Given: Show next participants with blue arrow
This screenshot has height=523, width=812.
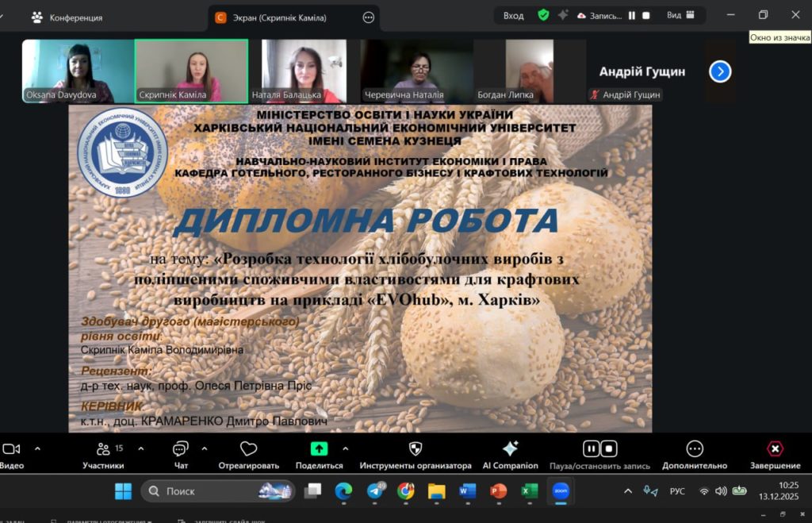Looking at the screenshot, I should click(719, 71).
